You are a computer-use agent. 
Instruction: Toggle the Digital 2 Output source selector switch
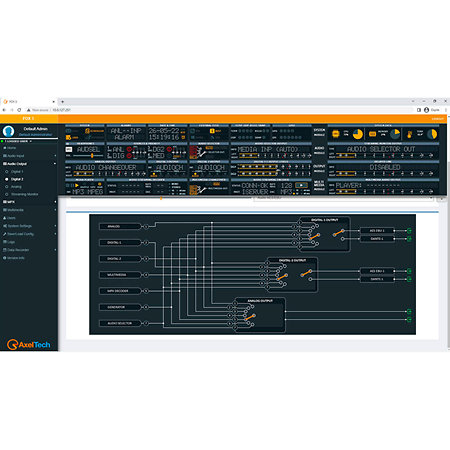coord(282,277)
